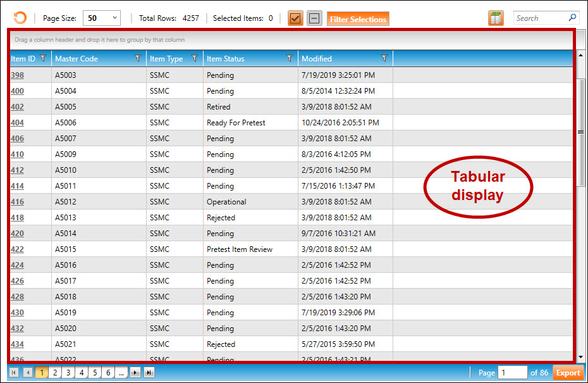
Task: Go to the last page of results
Action: tap(149, 373)
